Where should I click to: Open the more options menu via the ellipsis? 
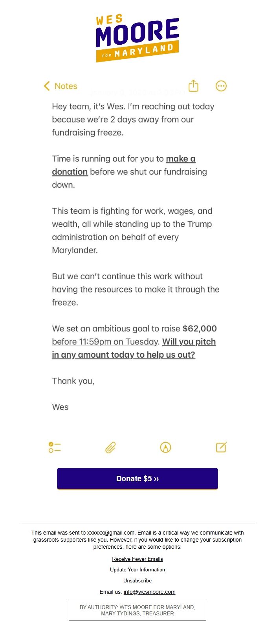click(221, 86)
